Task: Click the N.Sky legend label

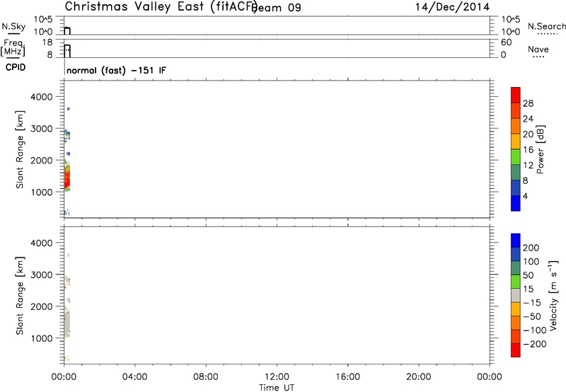Action: [x=13, y=26]
